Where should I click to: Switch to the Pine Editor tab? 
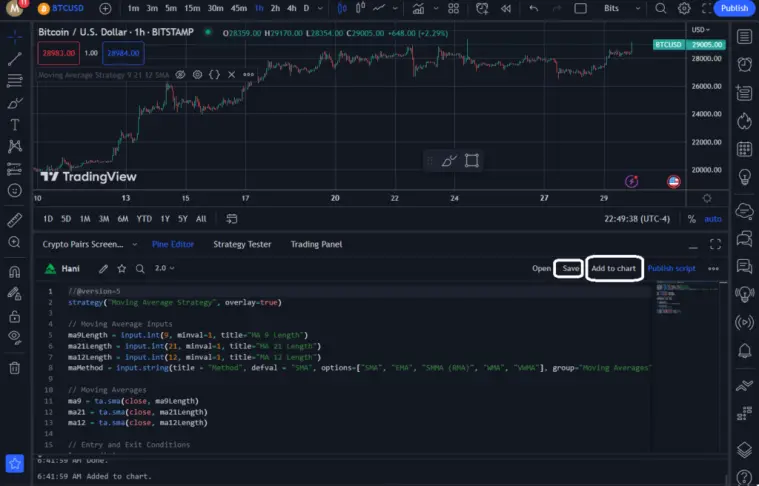tap(173, 244)
